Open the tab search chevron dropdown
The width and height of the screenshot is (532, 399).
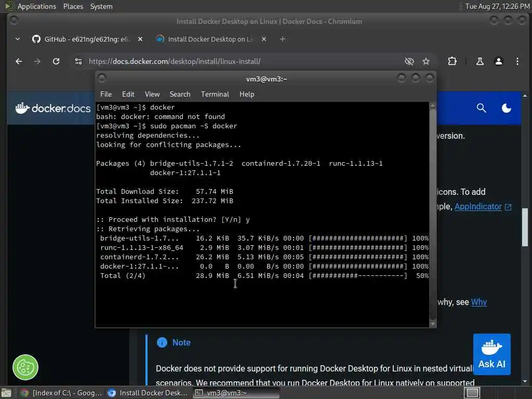click(x=18, y=39)
